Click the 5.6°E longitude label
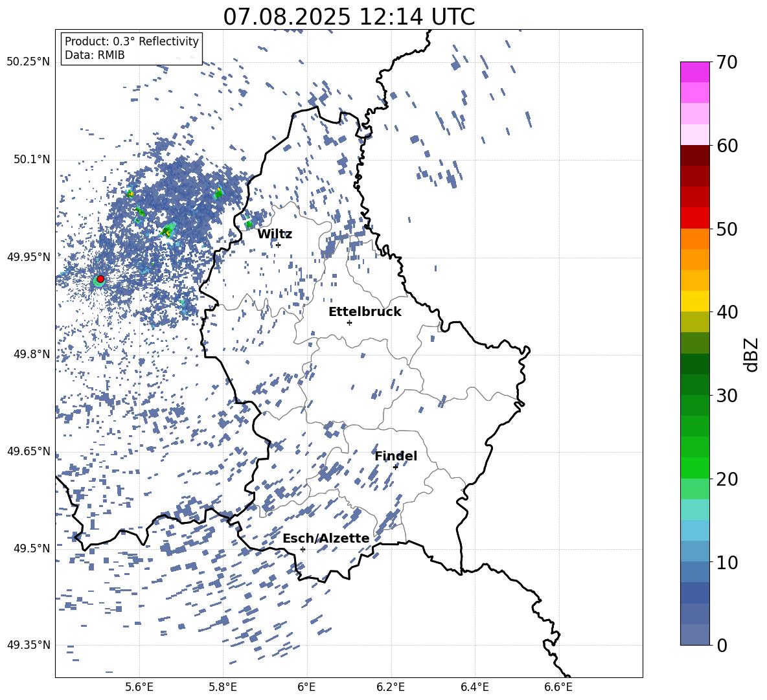 (x=139, y=687)
